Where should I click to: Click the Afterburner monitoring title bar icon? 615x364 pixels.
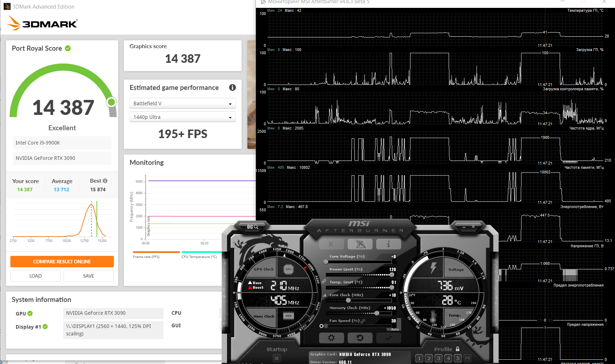pos(263,2)
